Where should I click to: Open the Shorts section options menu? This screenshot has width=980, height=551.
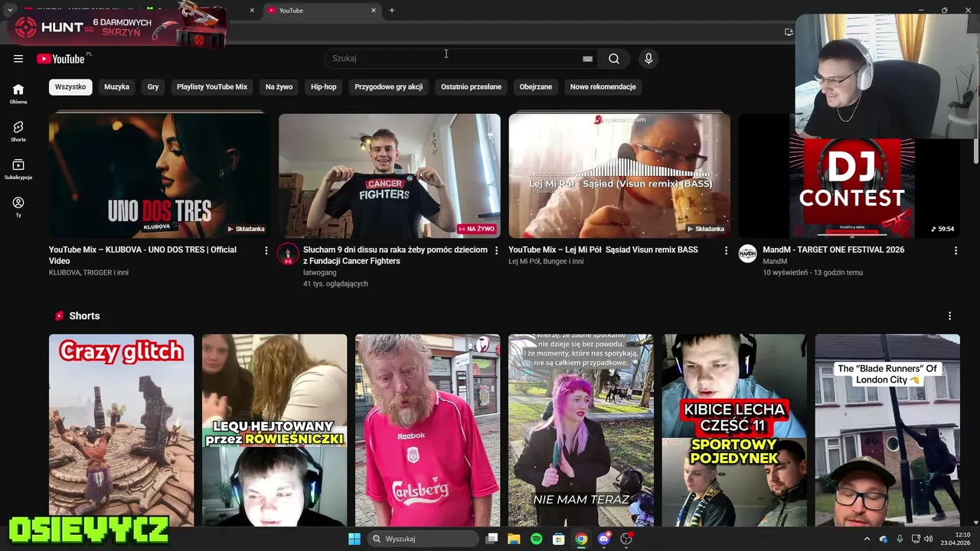(x=949, y=316)
